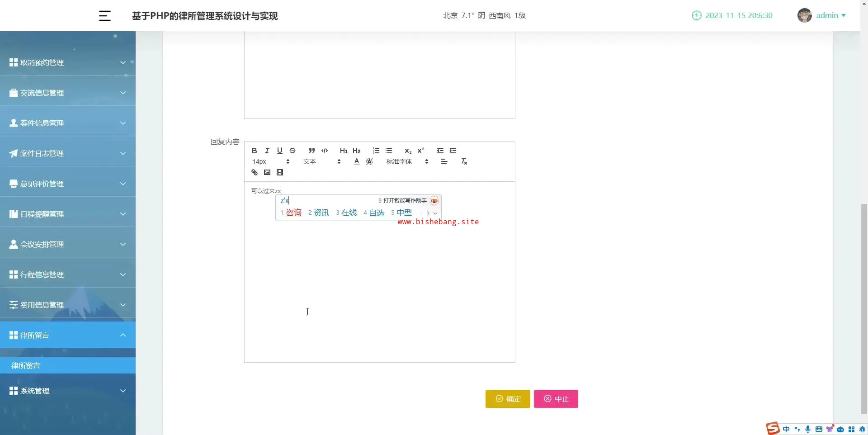Clear text formatting
868x435 pixels.
coord(464,161)
